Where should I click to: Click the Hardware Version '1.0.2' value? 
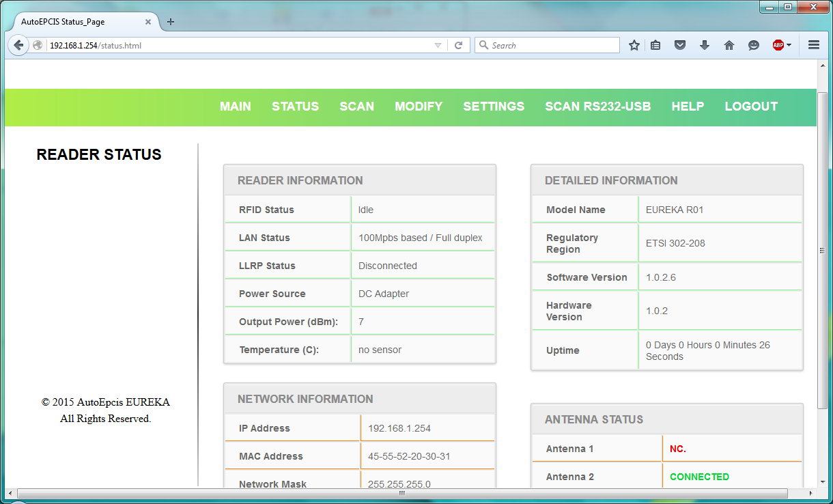click(x=657, y=311)
